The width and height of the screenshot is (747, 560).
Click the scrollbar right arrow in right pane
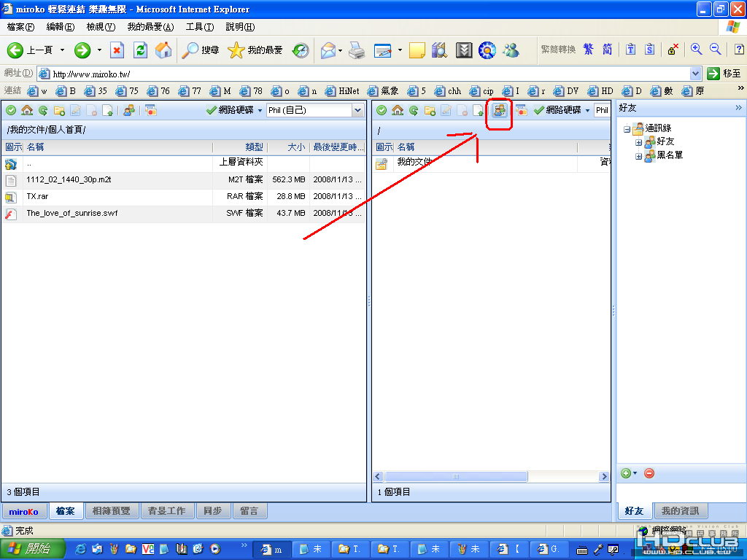point(604,476)
